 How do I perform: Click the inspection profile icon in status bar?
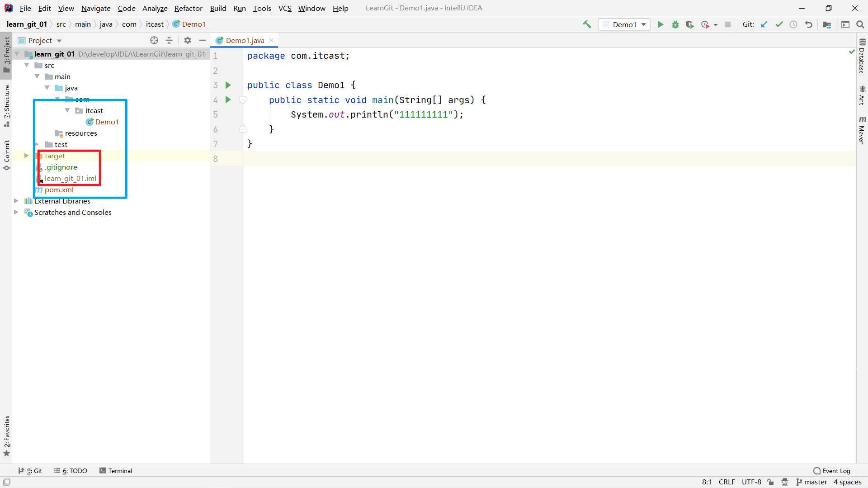click(x=785, y=482)
